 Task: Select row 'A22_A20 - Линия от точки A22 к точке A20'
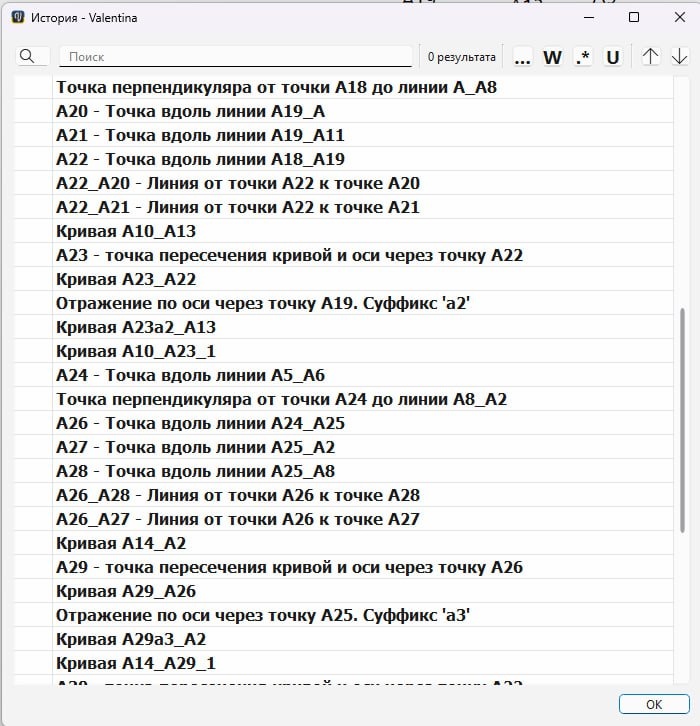click(344, 183)
